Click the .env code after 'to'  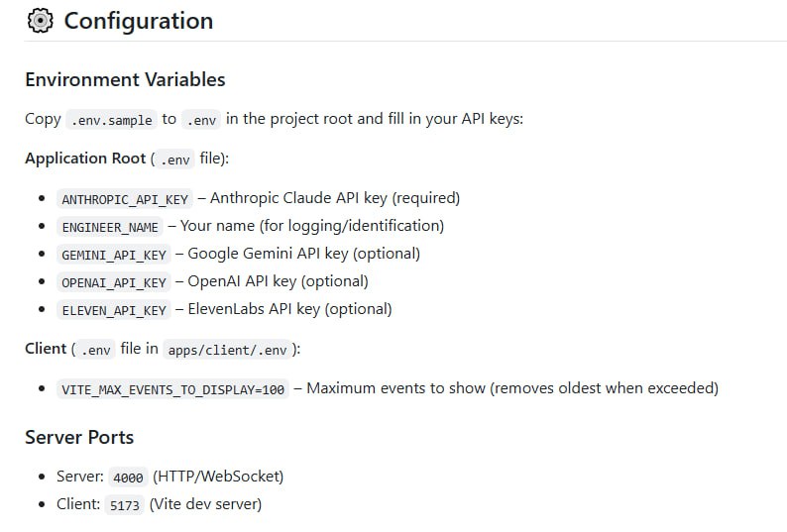click(200, 120)
